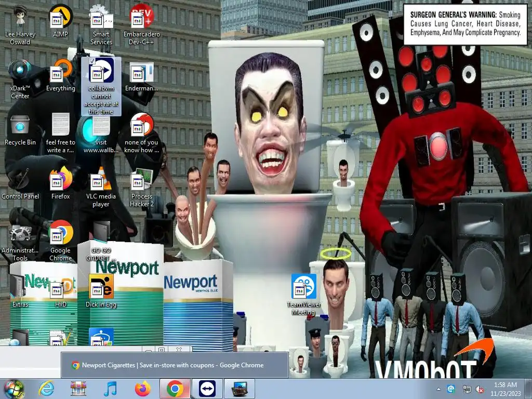Open the network status tray icon

[x=467, y=389]
